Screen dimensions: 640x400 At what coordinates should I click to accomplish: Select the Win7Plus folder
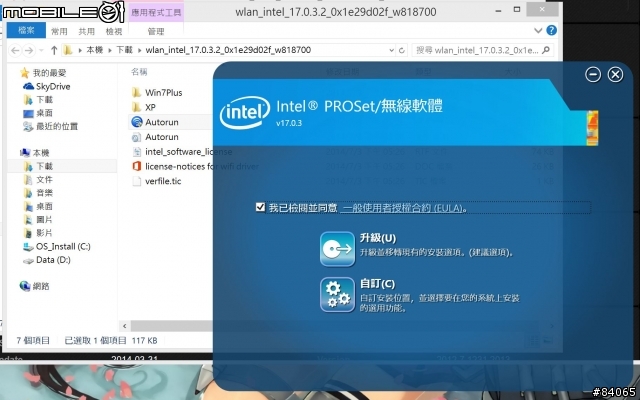click(163, 93)
